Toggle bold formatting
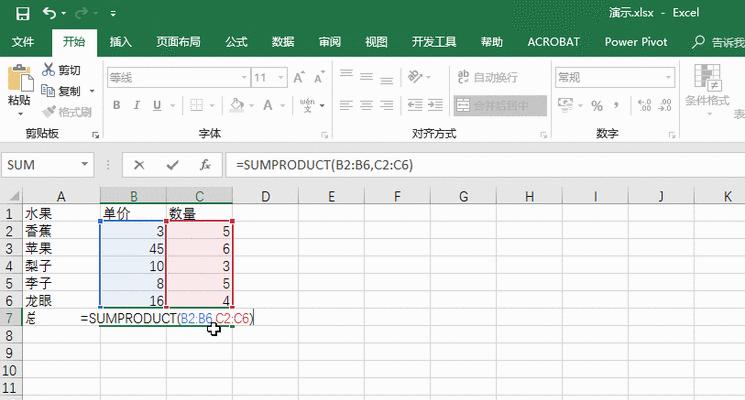The width and height of the screenshot is (745, 400). click(x=116, y=105)
